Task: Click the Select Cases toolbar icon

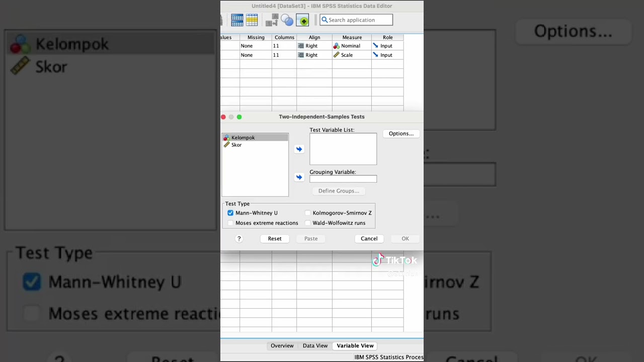Action: [x=252, y=20]
